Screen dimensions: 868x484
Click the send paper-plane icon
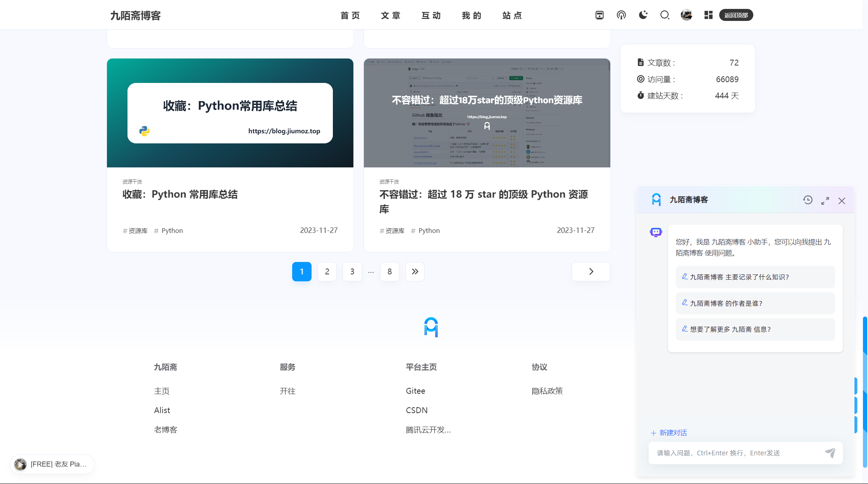coord(830,453)
